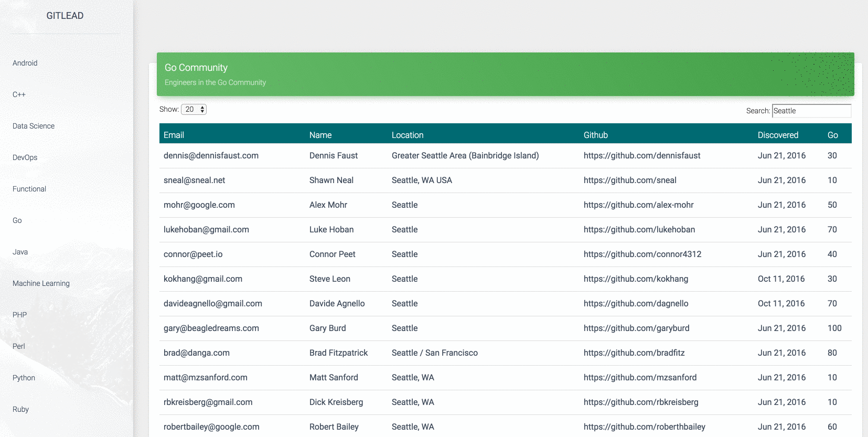Image resolution: width=868 pixels, height=437 pixels.
Task: Sort by Discovered column header
Action: (x=778, y=135)
